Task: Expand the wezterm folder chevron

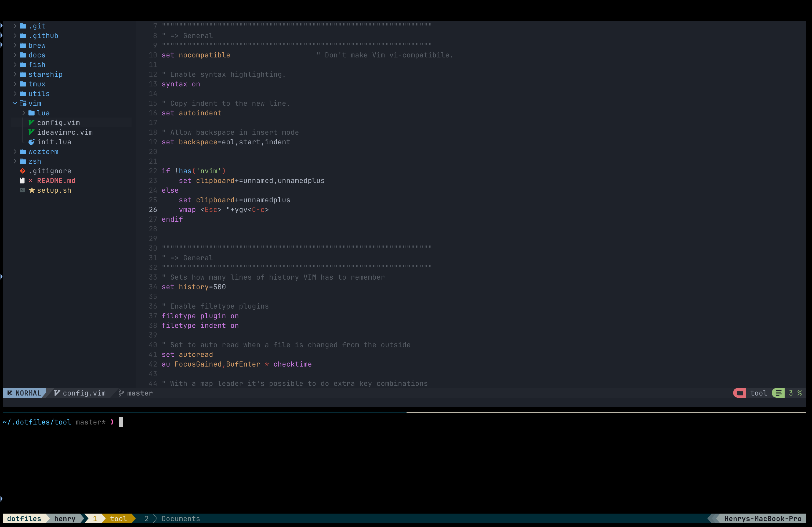Action: point(15,151)
